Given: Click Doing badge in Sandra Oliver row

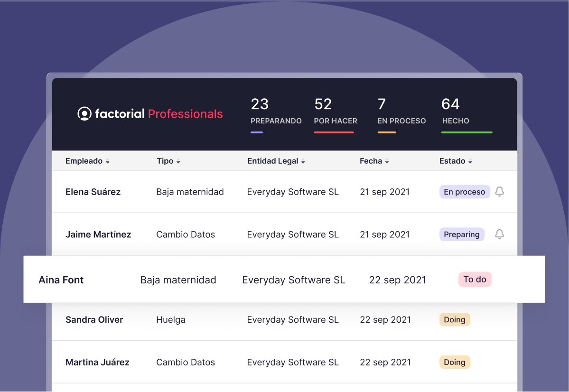Looking at the screenshot, I should point(454,319).
